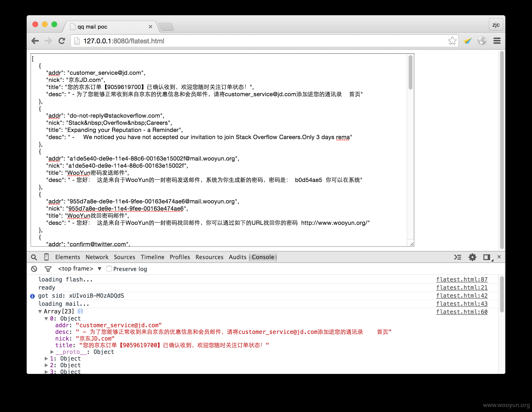The height and width of the screenshot is (412, 532).
Task: Expand the 1: Object entry
Action: [x=46, y=358]
